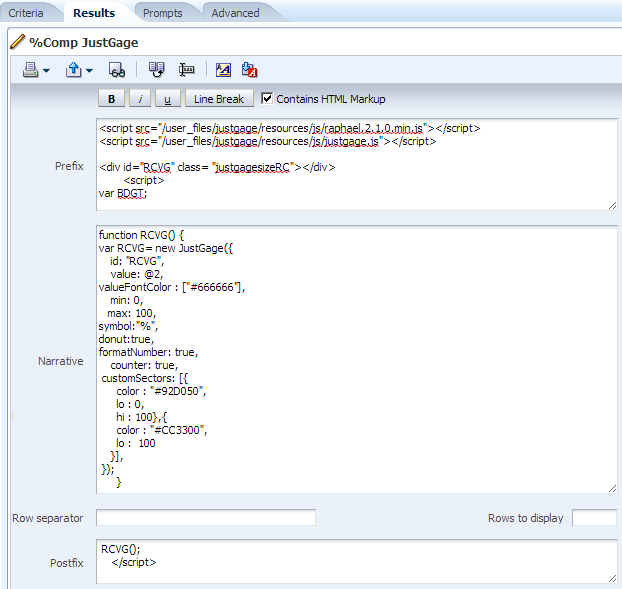
Task: Click the 'value: @2,' line
Action: pos(137,274)
